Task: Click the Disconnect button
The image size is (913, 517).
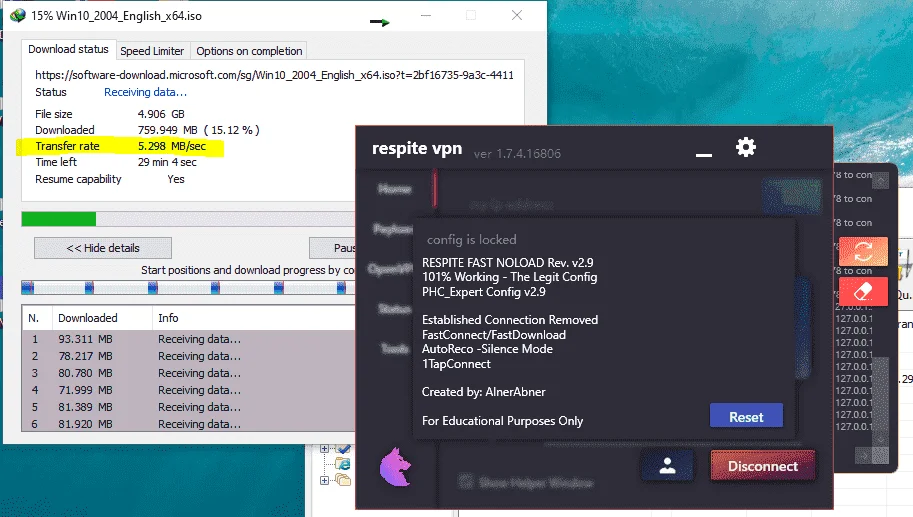Action: [x=763, y=466]
